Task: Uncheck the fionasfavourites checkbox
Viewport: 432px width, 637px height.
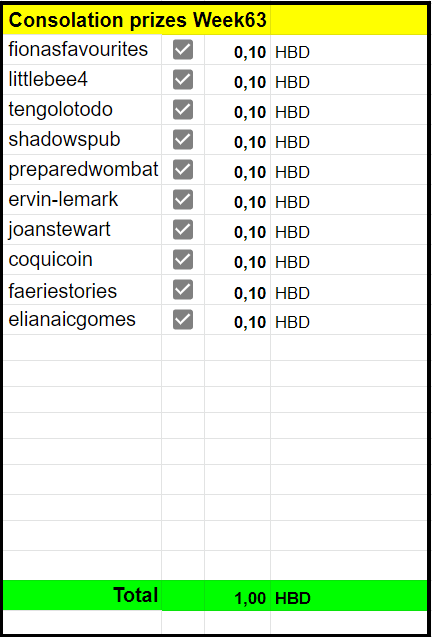Action: pyautogui.click(x=182, y=50)
